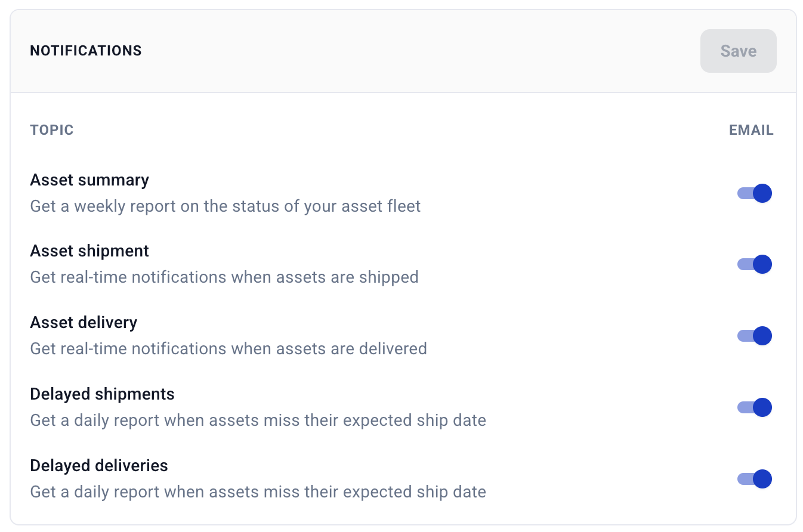Turn off the Asset summary email toggle
This screenshot has width=803, height=532.
[x=755, y=193]
